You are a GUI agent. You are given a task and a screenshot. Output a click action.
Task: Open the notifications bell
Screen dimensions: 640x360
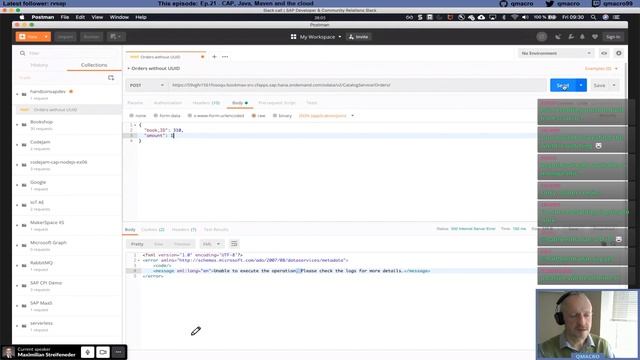tap(582, 37)
